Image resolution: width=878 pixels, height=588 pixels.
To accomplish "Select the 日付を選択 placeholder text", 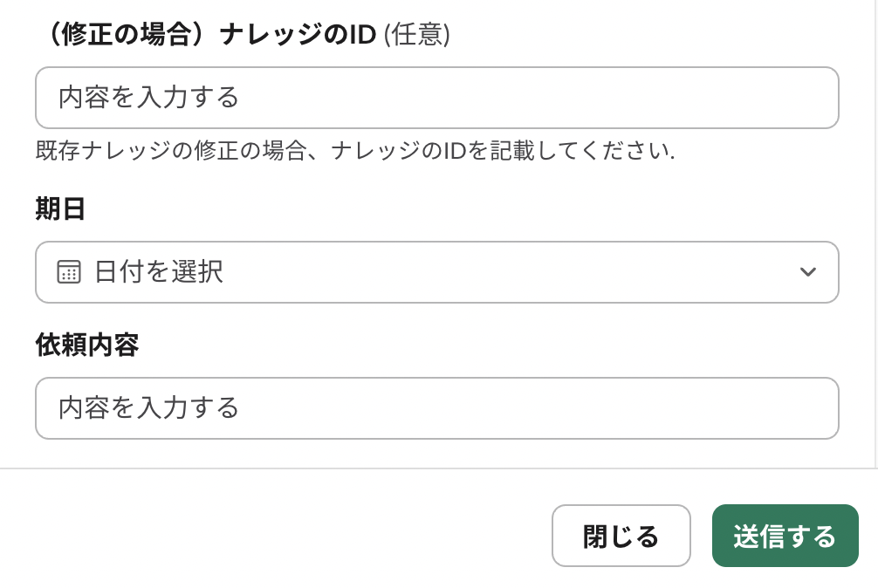I will pos(159,272).
